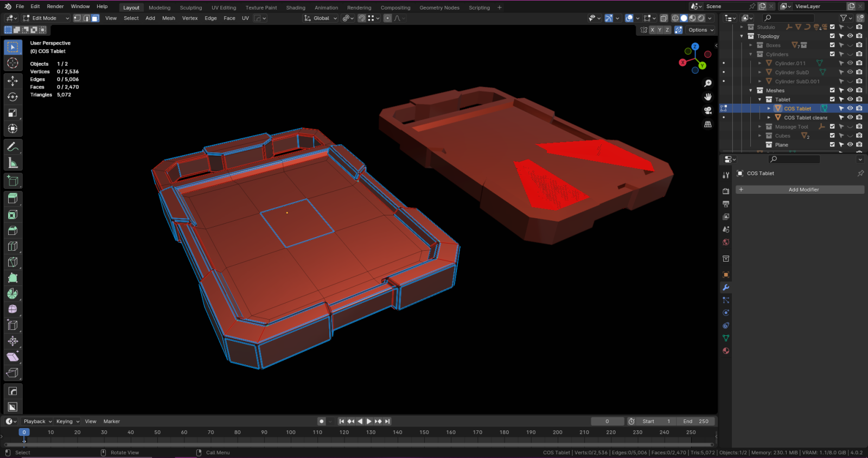Screen dimensions: 868x458
Task: Pick the Bevel tool
Action: point(12,231)
